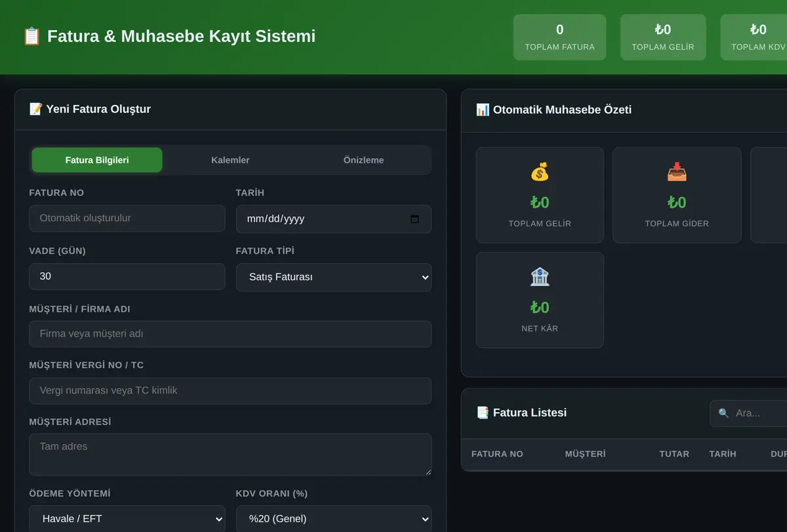Click the bank icon on Net Kâr card
This screenshot has width=787, height=532.
pyautogui.click(x=540, y=277)
